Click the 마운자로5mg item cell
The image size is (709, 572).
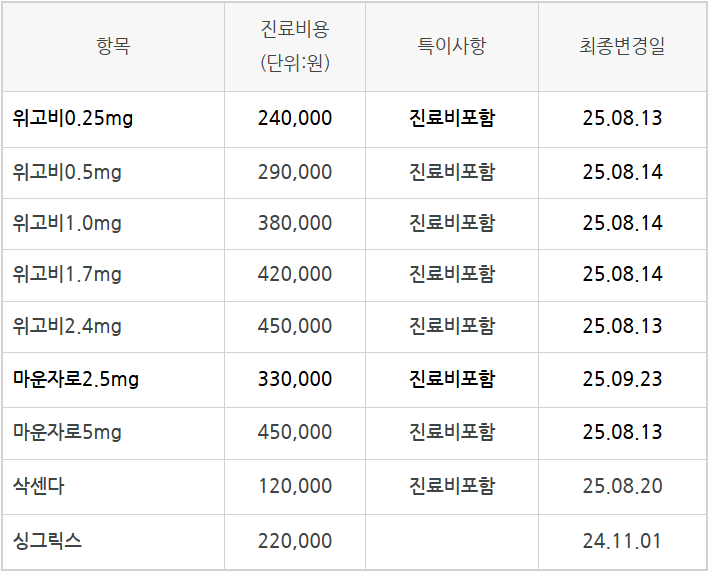click(67, 432)
